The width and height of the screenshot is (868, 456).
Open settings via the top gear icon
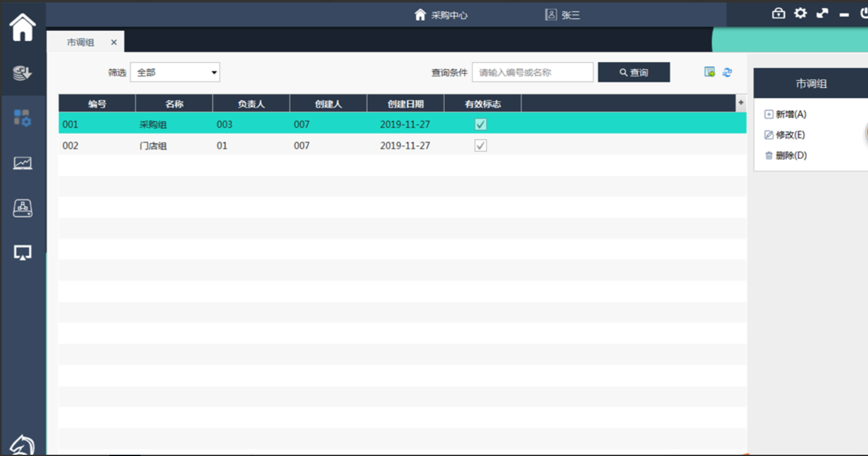click(x=800, y=13)
